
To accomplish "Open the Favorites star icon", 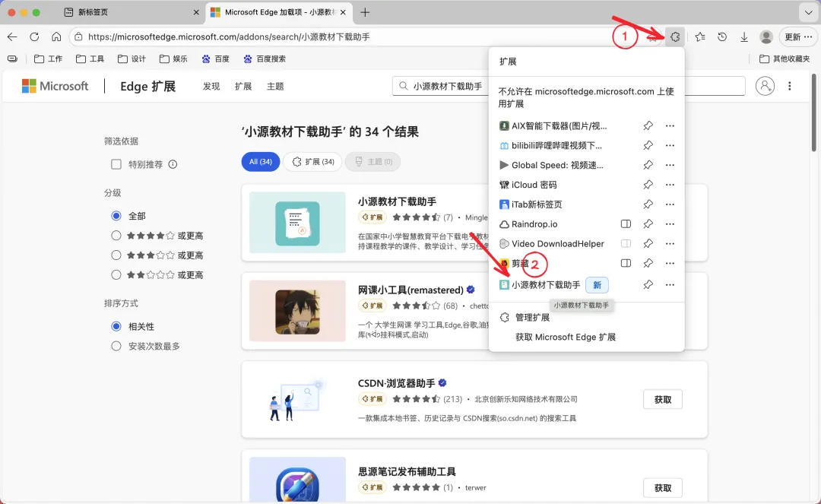I will (700, 36).
